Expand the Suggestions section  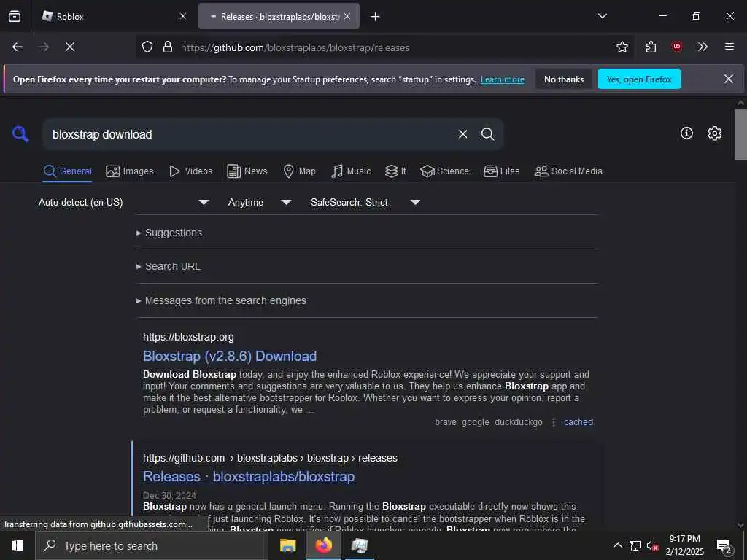pos(169,233)
